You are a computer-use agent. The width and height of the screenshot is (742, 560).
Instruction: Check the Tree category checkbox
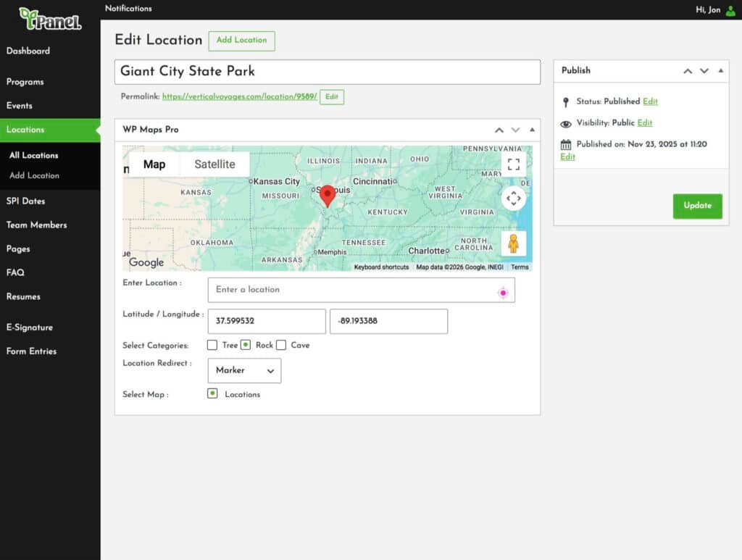pos(212,346)
